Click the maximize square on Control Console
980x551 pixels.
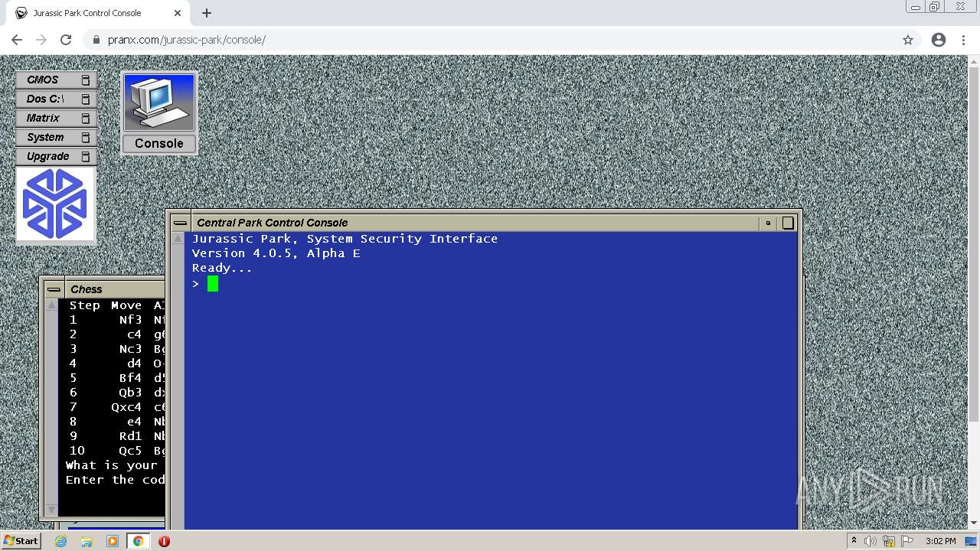787,223
